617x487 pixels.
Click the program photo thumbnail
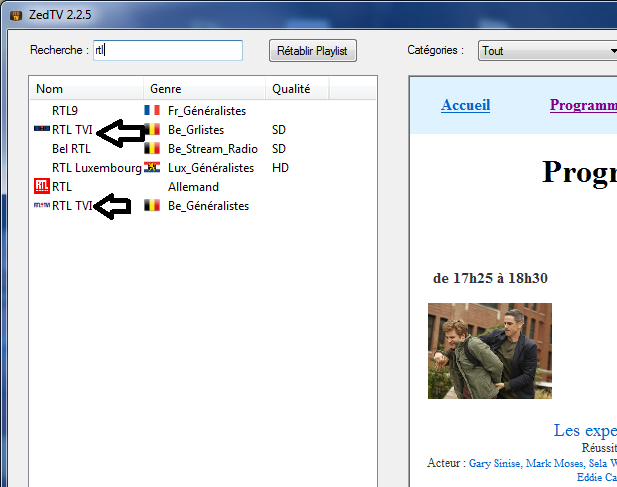(x=490, y=351)
